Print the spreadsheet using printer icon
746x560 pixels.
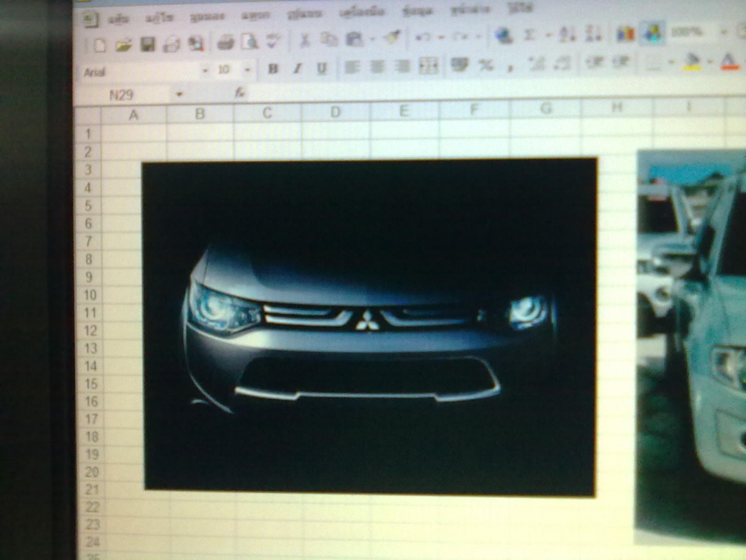click(225, 43)
